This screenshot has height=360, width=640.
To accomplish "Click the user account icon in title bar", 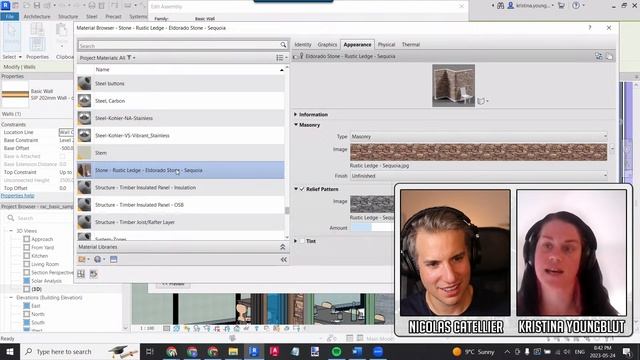I will coord(511,5).
